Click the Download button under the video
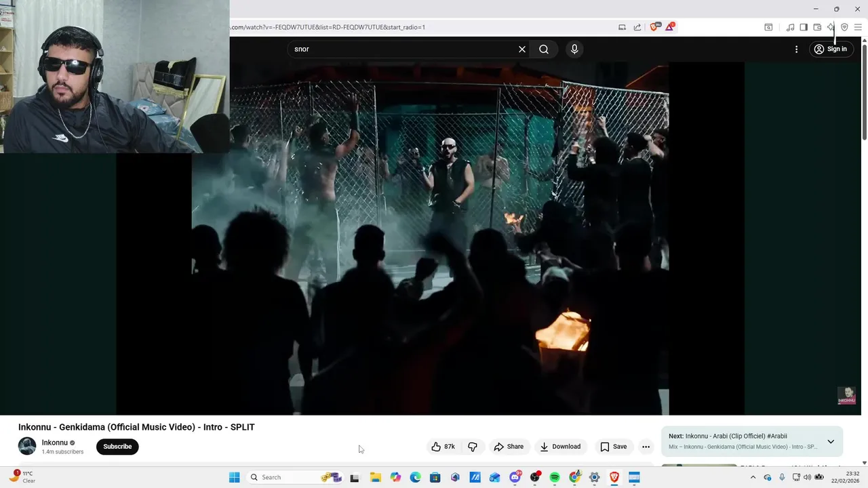The width and height of the screenshot is (868, 488). 560,447
